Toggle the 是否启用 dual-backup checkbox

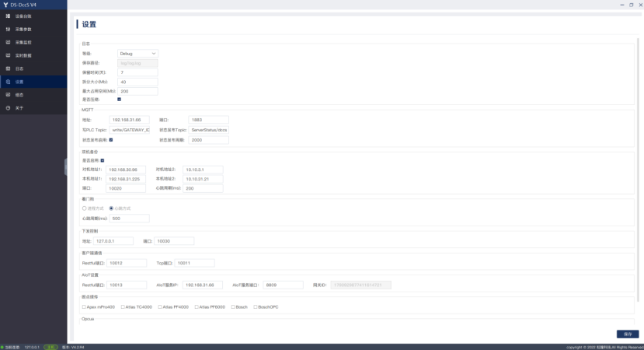point(103,160)
